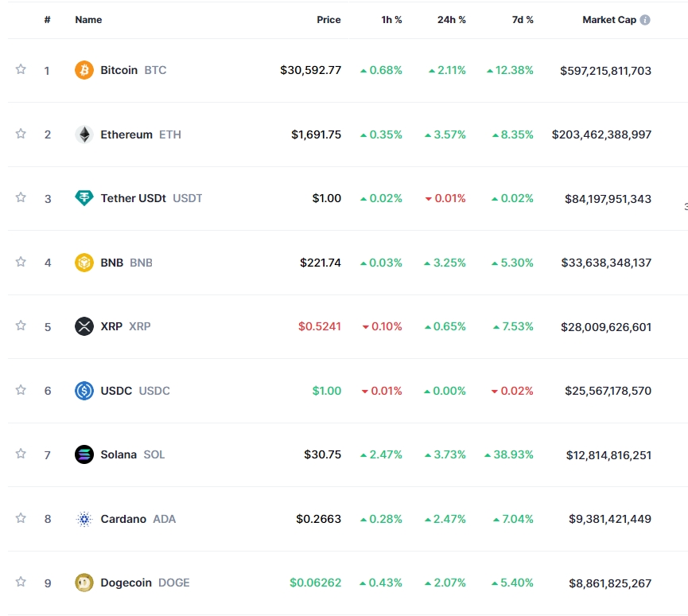The width and height of the screenshot is (688, 616).
Task: Toggle the watchlist star for Ethereum
Action: pyautogui.click(x=21, y=134)
